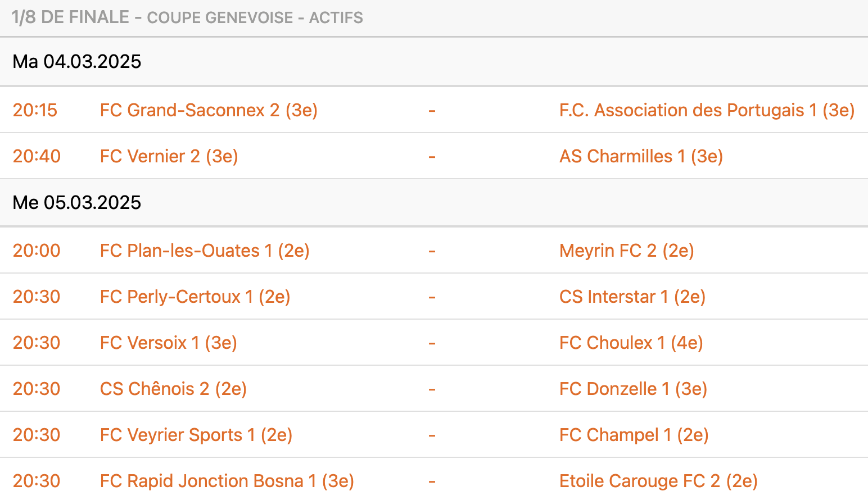The image size is (868, 500).
Task: Select Etoile Carouge FC 2 link
Action: click(x=658, y=481)
